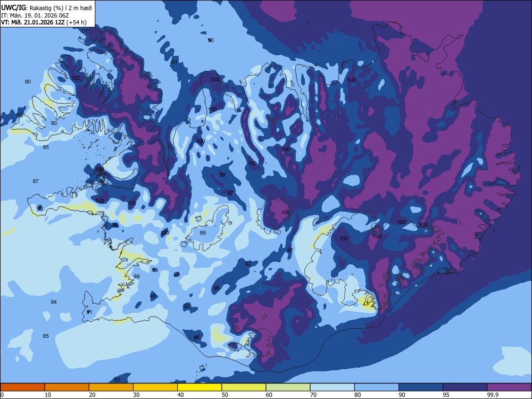
Task: Select the medium blue 90–95 legend swatch
Action: (421, 387)
